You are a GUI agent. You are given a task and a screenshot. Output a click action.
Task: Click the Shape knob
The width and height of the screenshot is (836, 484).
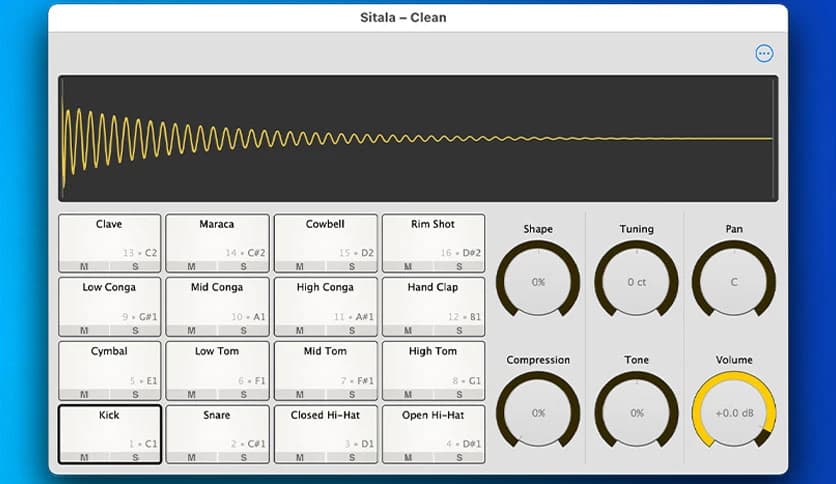[538, 281]
